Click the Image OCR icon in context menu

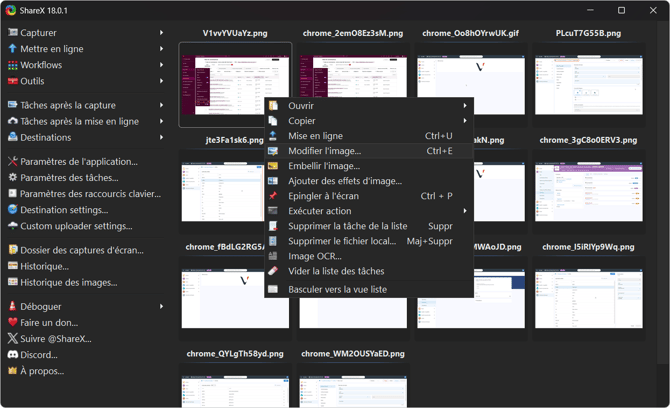point(273,256)
